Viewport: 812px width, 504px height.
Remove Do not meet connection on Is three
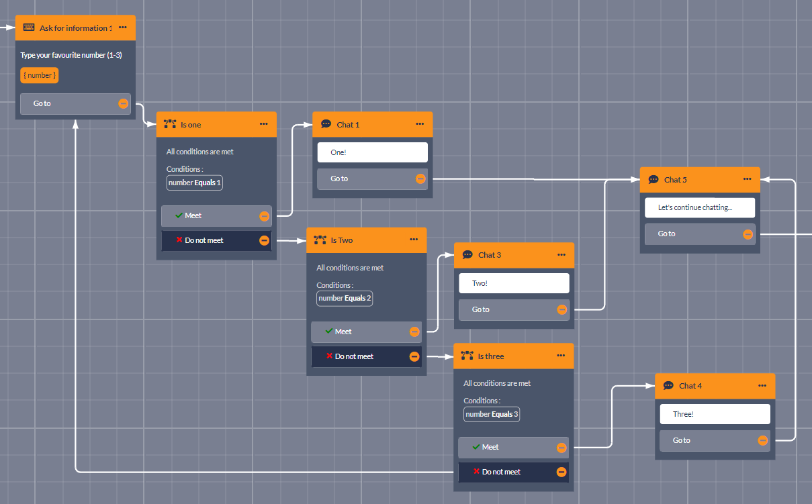tap(561, 472)
